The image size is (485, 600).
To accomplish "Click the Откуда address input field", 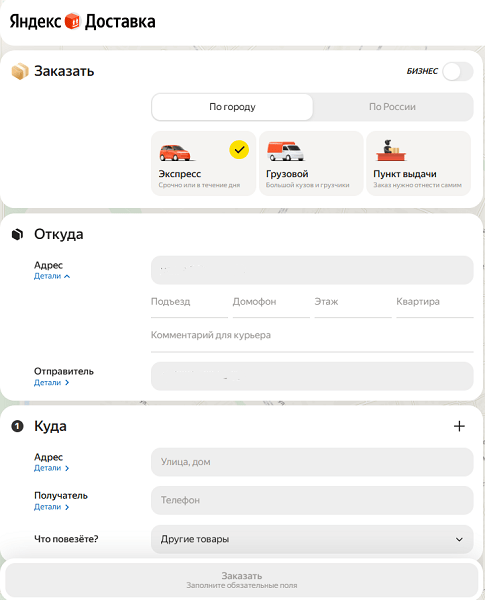I will [x=312, y=270].
